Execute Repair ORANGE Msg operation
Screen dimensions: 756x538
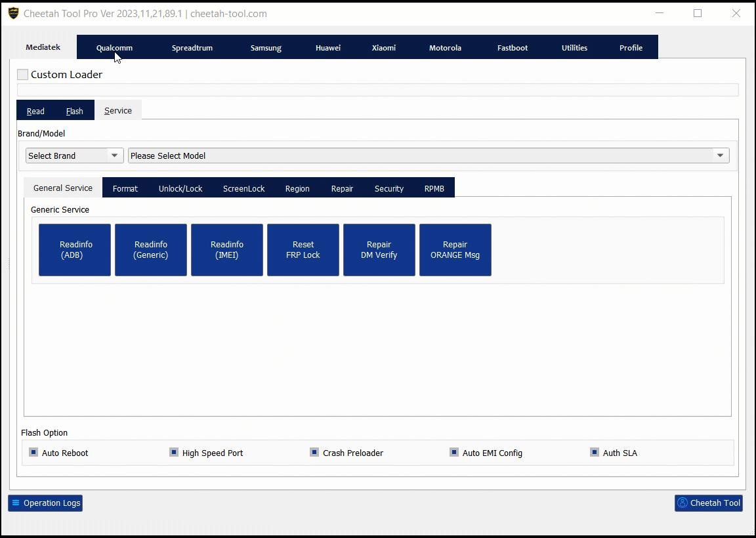[455, 249]
